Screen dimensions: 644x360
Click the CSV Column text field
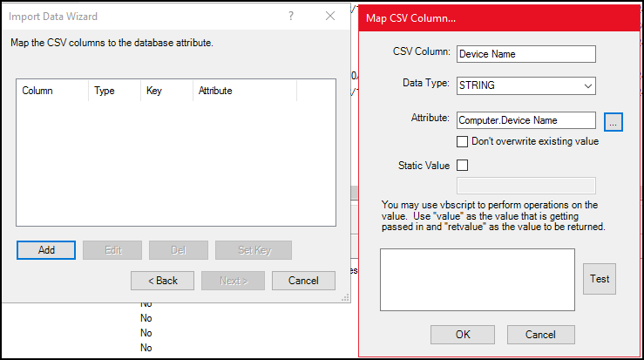coord(525,54)
